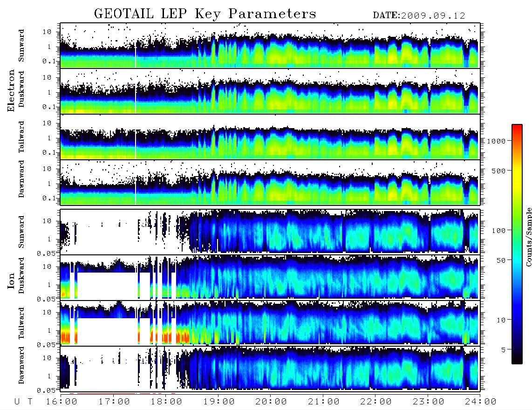Click the 50 colorbar tick label
532x410 pixels.
click(501, 260)
